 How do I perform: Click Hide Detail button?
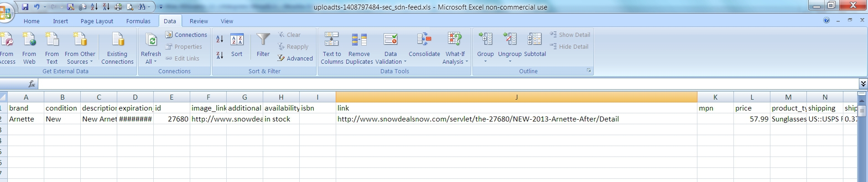coord(569,46)
